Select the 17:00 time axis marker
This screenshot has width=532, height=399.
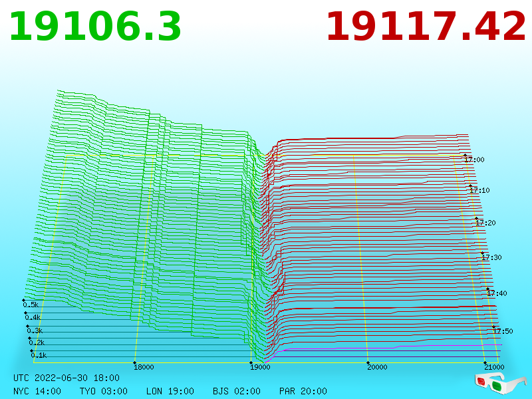[x=474, y=160]
